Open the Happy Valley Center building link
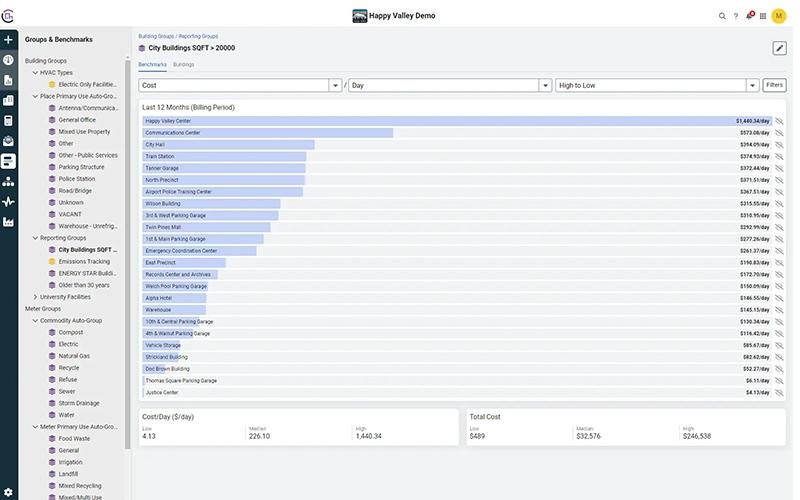800x500 pixels. tap(168, 121)
